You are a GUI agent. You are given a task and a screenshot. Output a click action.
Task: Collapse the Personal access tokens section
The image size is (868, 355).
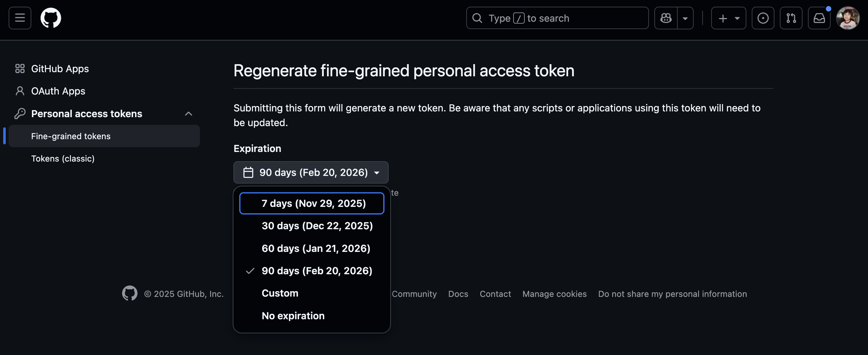[x=188, y=114]
